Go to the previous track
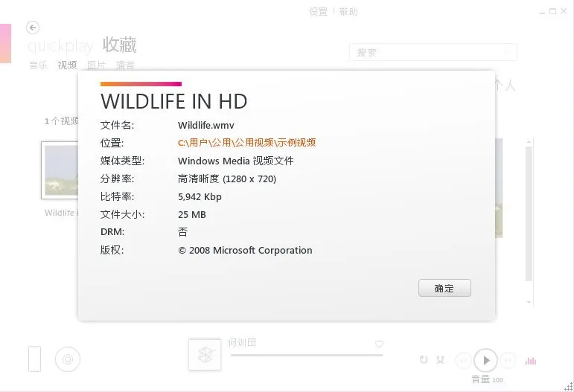574x392 pixels. (x=463, y=361)
